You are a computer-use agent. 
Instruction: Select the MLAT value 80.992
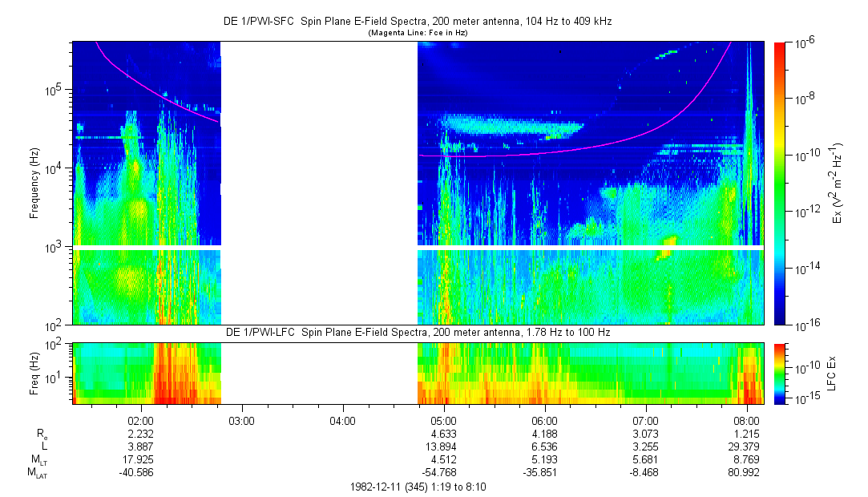[x=746, y=472]
